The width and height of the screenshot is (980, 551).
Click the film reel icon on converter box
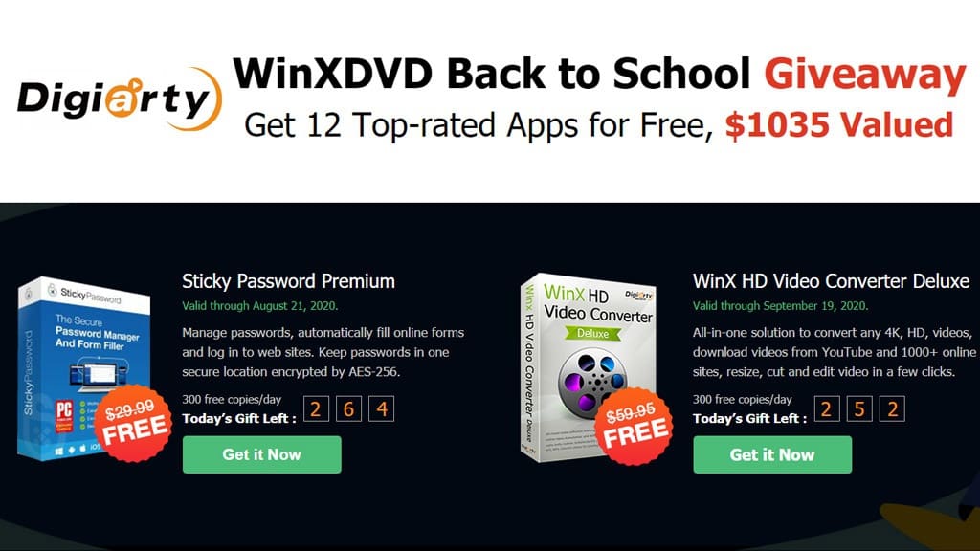click(591, 381)
